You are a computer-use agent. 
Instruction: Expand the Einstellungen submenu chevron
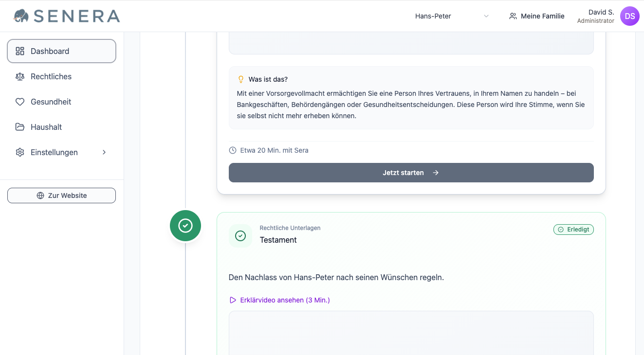[x=104, y=152]
